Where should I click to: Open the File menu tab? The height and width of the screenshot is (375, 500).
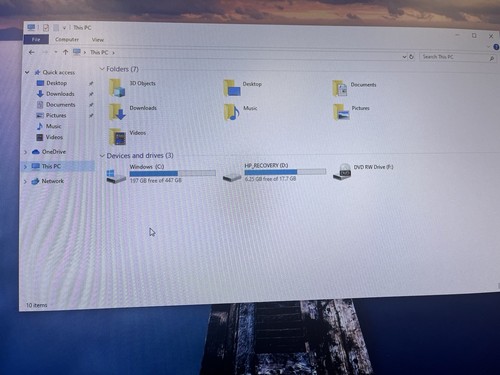(x=36, y=39)
